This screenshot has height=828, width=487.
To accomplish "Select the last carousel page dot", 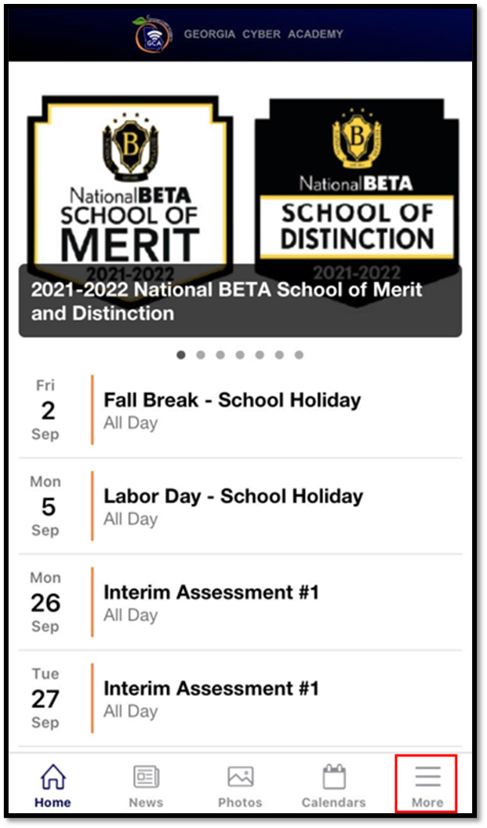I will click(299, 355).
